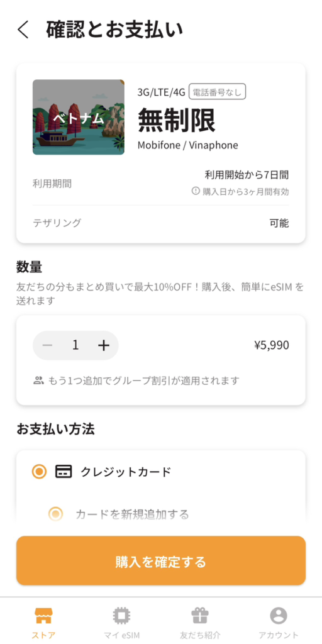Tap the 友だち紹介 tab label
This screenshot has height=644, width=322.
tap(200, 635)
